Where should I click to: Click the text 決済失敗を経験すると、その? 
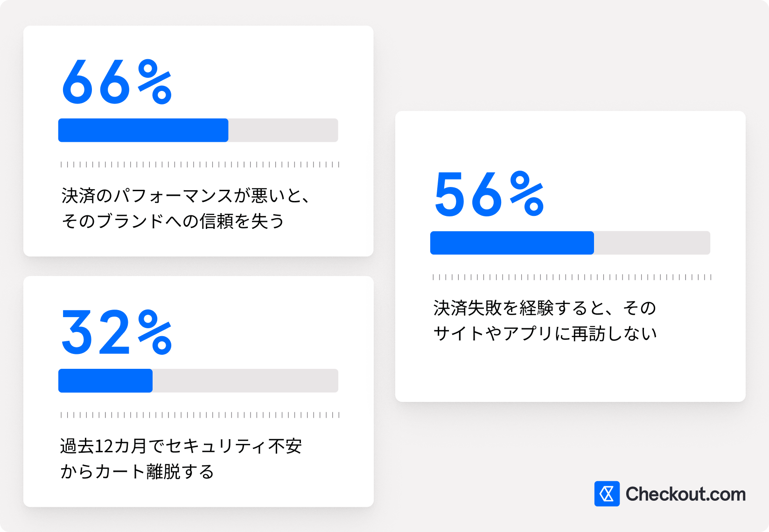click(x=545, y=308)
